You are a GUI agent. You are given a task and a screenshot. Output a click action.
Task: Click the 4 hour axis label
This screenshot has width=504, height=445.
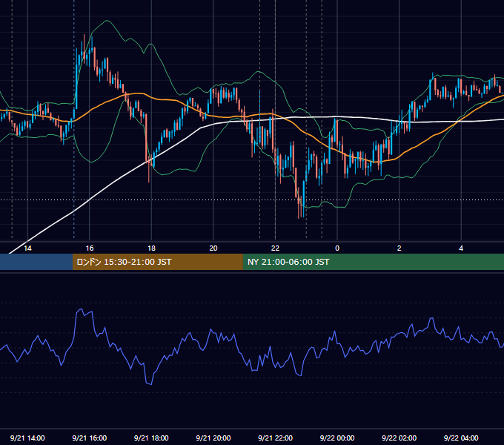pyautogui.click(x=461, y=248)
